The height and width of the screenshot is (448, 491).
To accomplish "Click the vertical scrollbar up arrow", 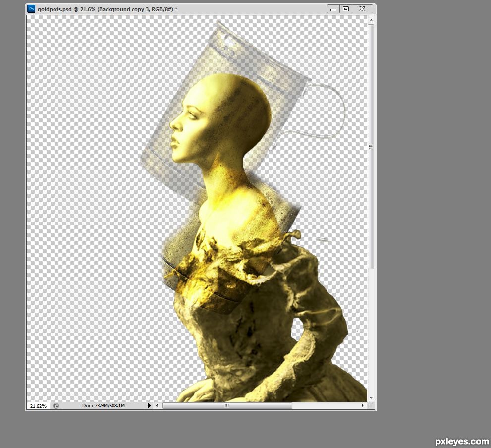I will (371, 20).
